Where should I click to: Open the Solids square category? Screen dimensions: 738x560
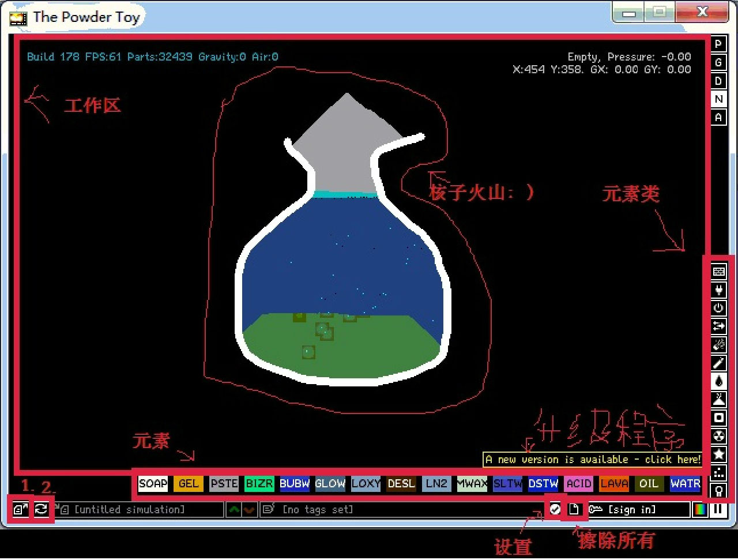coord(718,418)
